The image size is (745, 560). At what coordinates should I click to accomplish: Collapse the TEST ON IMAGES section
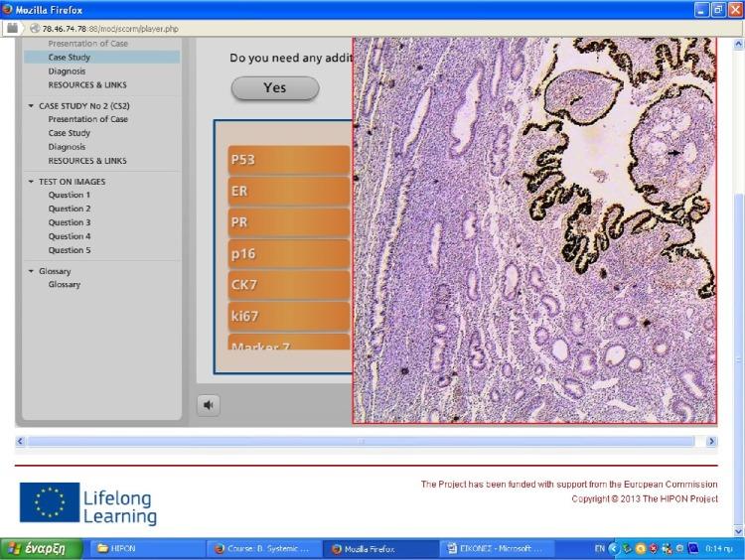point(31,182)
